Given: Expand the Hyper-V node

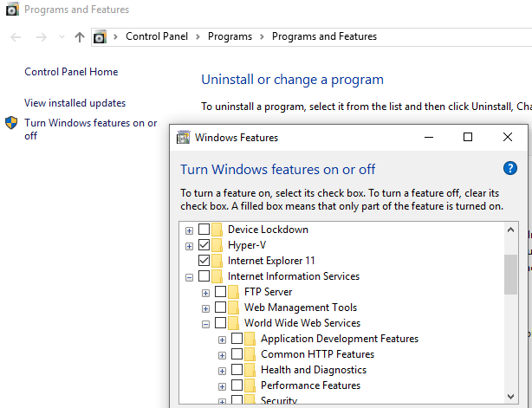Looking at the screenshot, I should tap(190, 246).
